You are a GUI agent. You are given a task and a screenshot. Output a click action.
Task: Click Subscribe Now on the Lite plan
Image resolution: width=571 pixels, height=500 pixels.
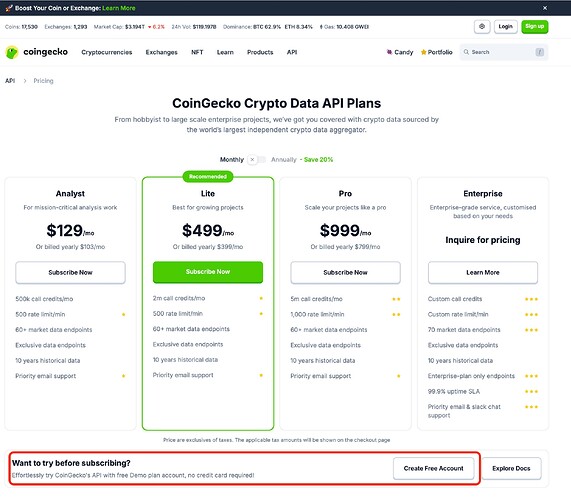coord(208,272)
